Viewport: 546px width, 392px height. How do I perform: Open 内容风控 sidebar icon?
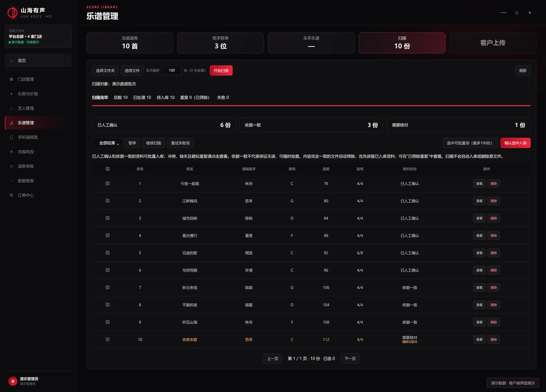point(11,152)
